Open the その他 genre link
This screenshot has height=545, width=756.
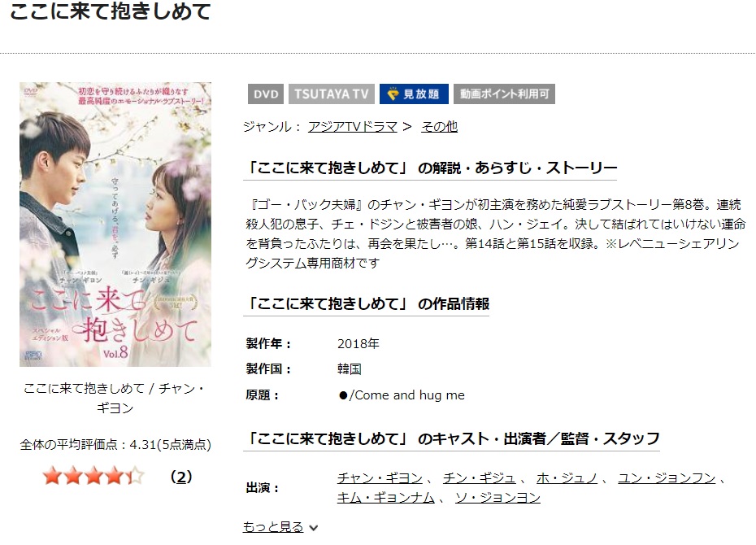click(x=439, y=127)
